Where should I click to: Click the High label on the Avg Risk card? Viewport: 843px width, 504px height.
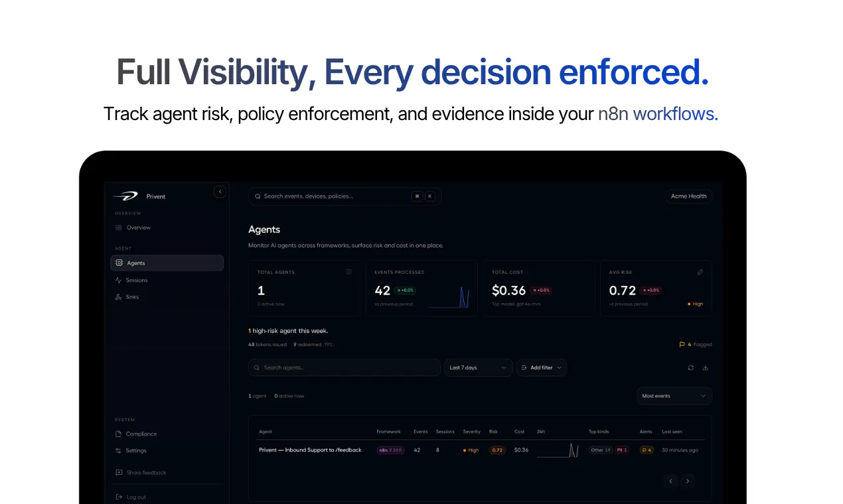696,304
